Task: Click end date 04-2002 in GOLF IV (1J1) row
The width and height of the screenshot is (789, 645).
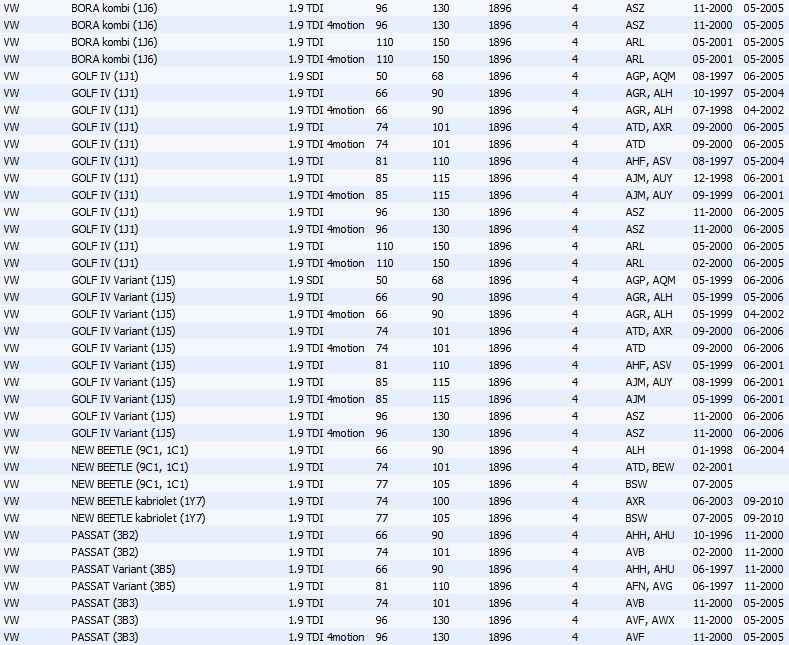Action: pyautogui.click(x=763, y=110)
